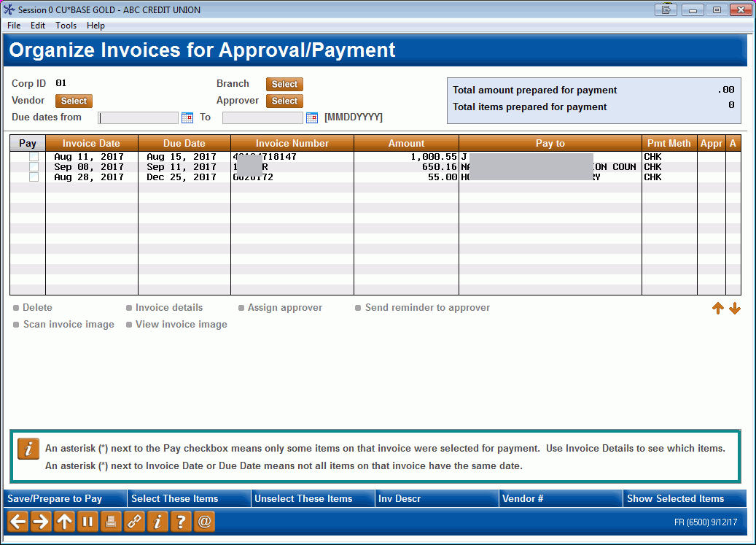The width and height of the screenshot is (756, 545).
Task: Open the Vendor Select picker
Action: click(73, 101)
